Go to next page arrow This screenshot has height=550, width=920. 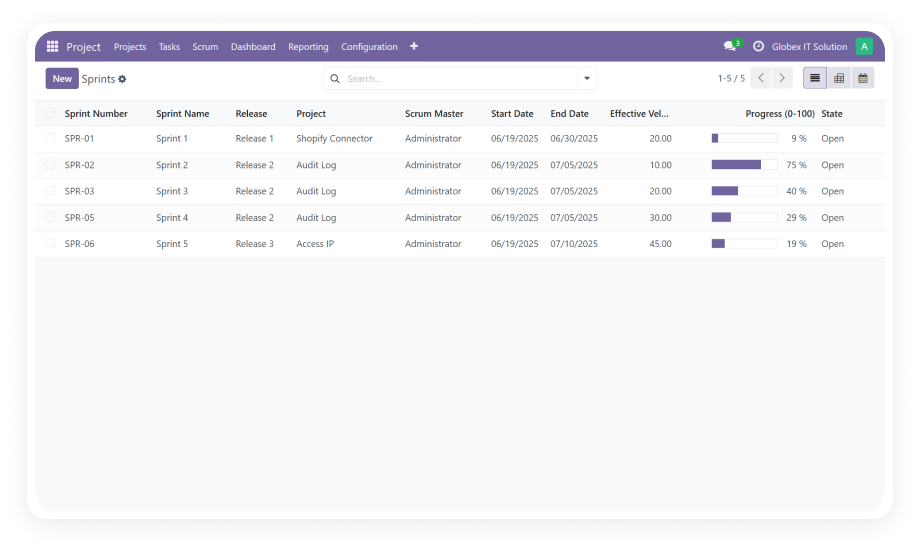pyautogui.click(x=782, y=78)
